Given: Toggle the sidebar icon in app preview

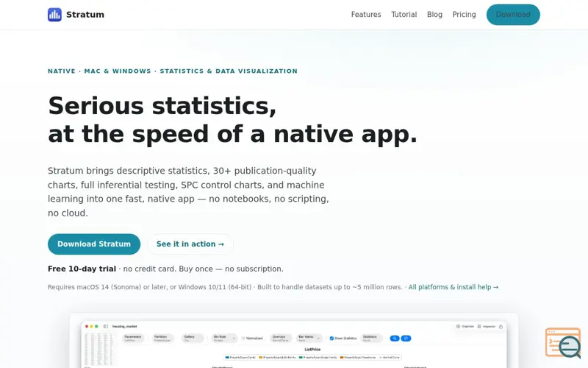Looking at the screenshot, I should click(106, 326).
